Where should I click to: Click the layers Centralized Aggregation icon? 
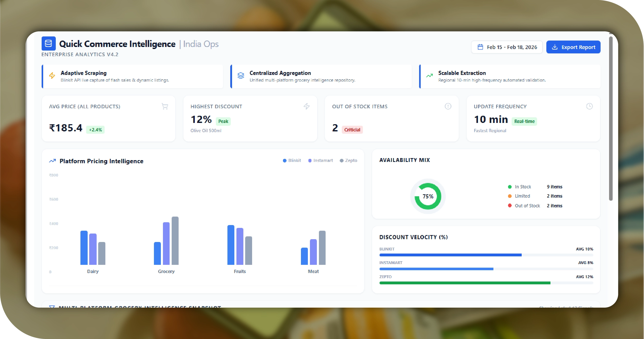click(x=241, y=76)
